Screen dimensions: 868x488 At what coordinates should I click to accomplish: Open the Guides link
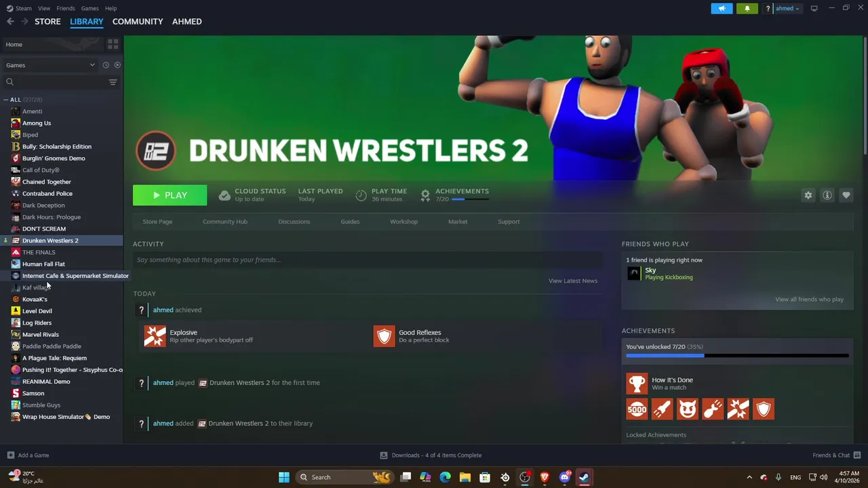point(350,222)
